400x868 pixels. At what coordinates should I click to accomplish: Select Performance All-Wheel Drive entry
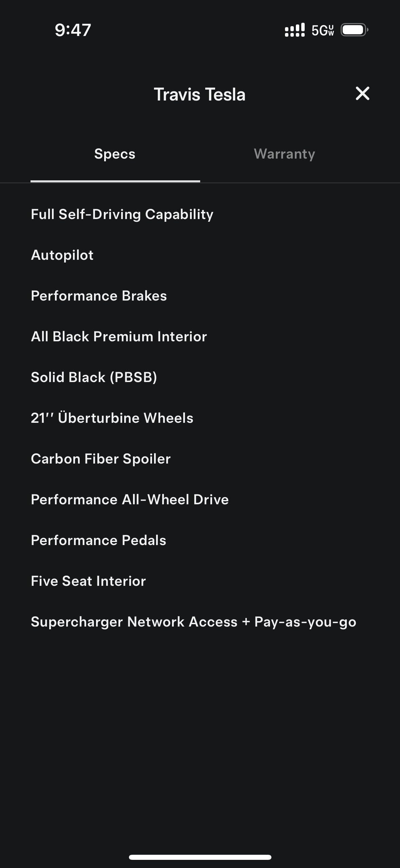click(x=130, y=500)
